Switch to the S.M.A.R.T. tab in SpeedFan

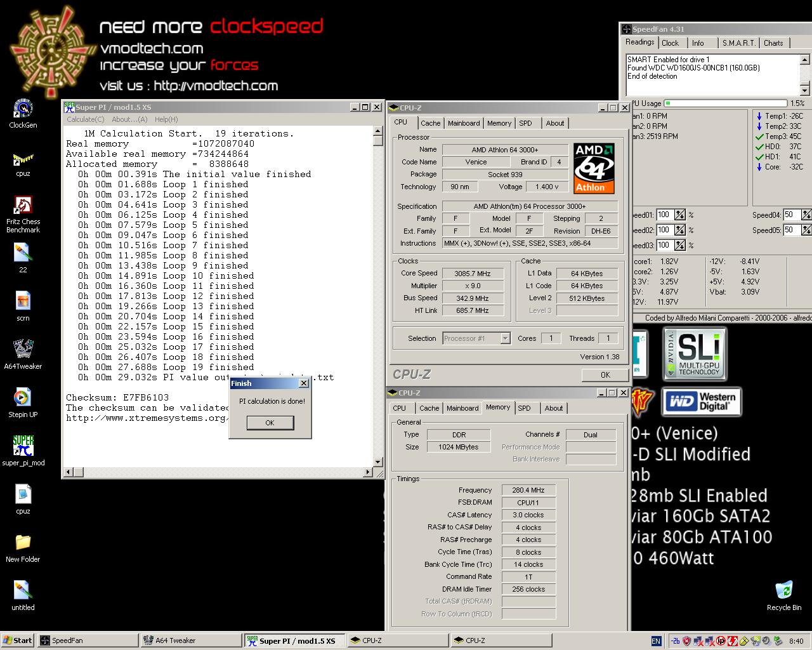[738, 43]
